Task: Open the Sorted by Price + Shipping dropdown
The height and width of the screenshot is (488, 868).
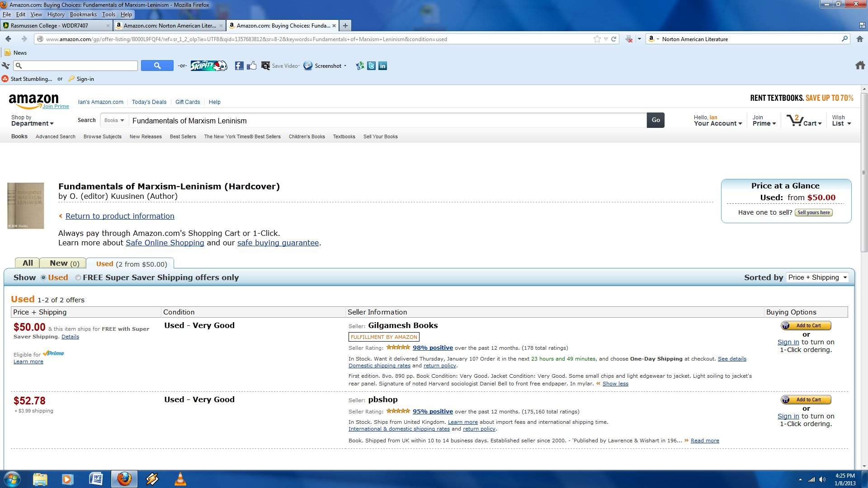Action: (817, 277)
